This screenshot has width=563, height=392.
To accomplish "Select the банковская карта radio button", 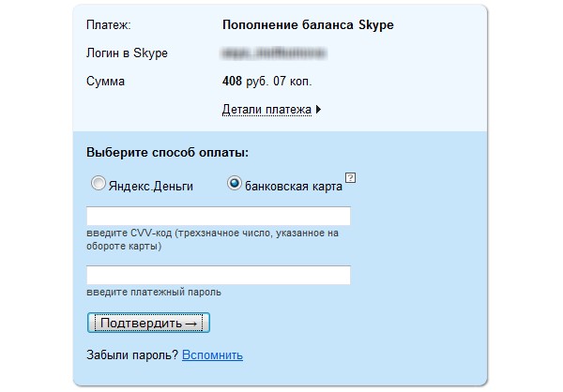I will [x=234, y=184].
